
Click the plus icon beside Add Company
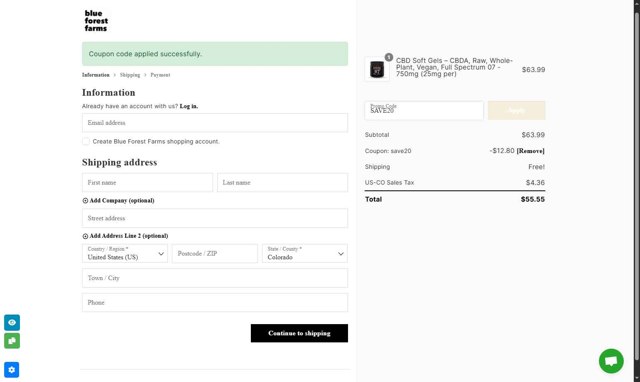pos(85,201)
